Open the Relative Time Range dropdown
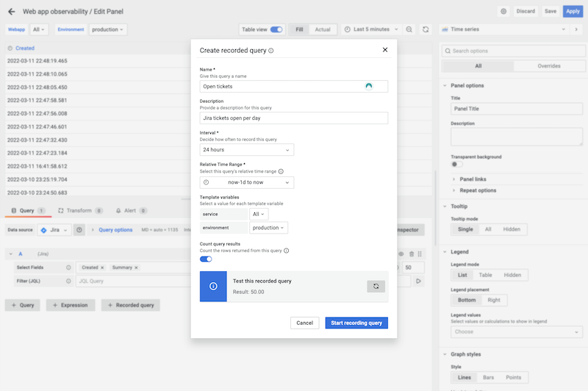 247,182
